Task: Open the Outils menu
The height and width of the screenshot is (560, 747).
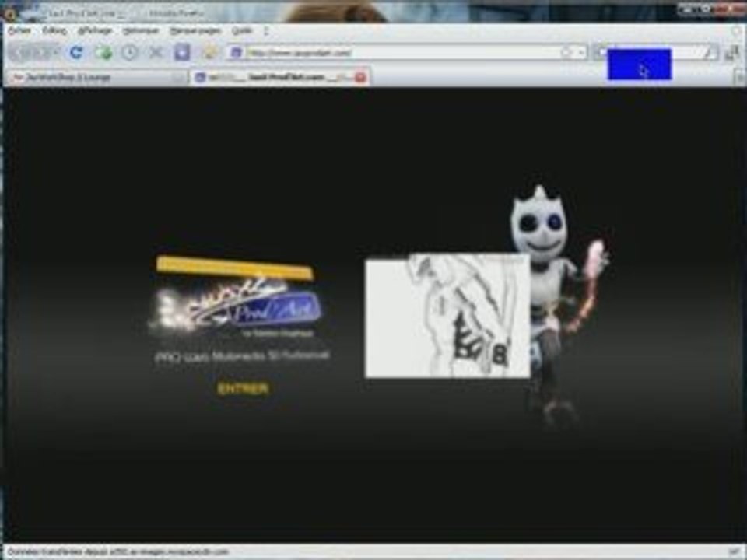Action: tap(241, 31)
